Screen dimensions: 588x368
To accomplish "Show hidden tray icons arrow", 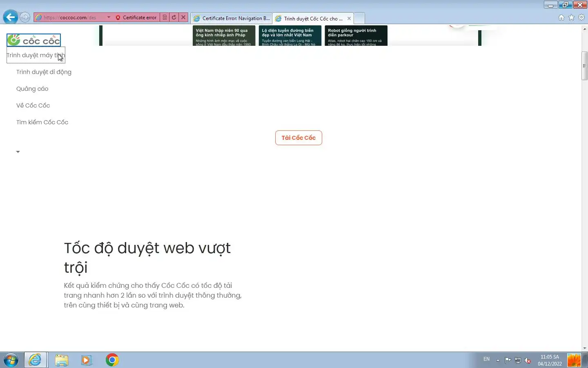I will point(498,360).
